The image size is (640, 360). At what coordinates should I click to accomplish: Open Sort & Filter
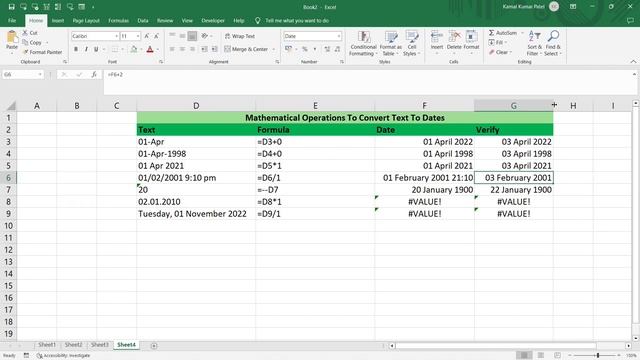(x=534, y=44)
